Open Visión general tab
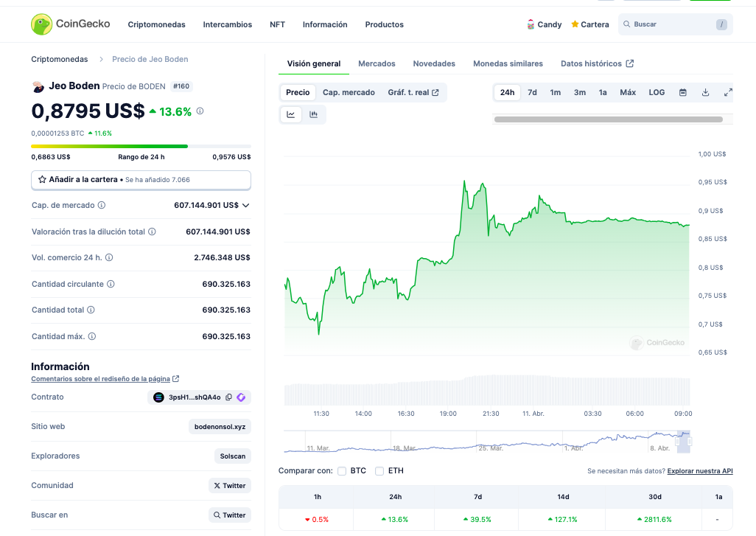 click(313, 63)
